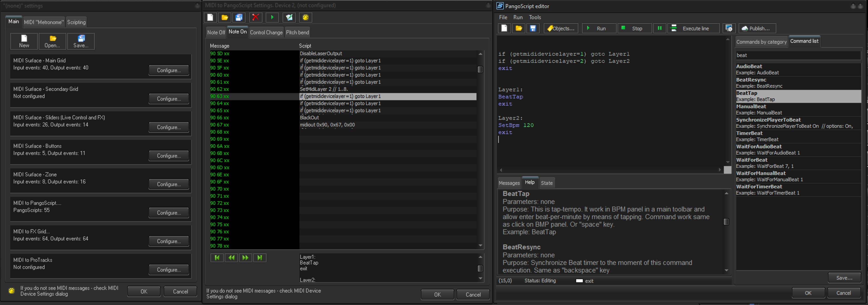Click the yellow MIDI connector toolbar icon
868x305 pixels.
[x=305, y=18]
